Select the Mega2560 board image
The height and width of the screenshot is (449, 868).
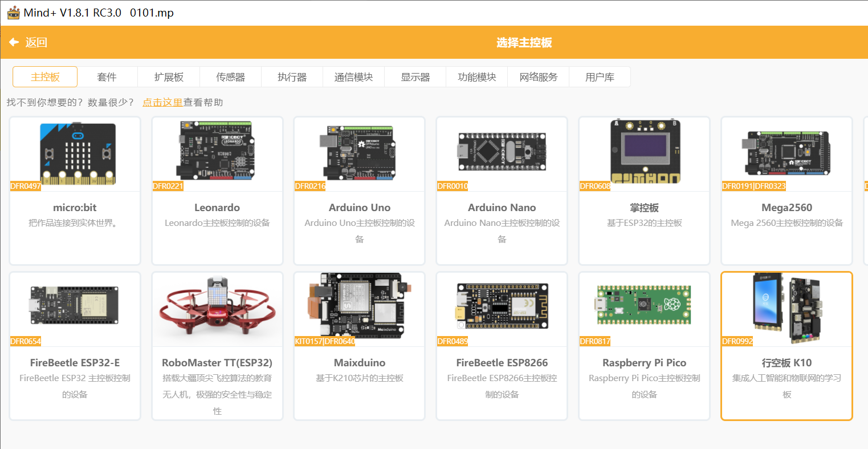pyautogui.click(x=787, y=152)
